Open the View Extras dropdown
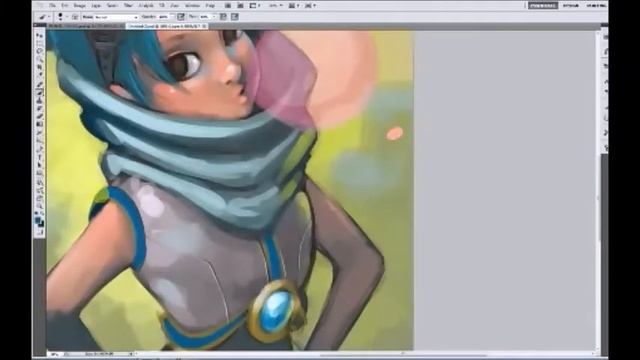 255,6
